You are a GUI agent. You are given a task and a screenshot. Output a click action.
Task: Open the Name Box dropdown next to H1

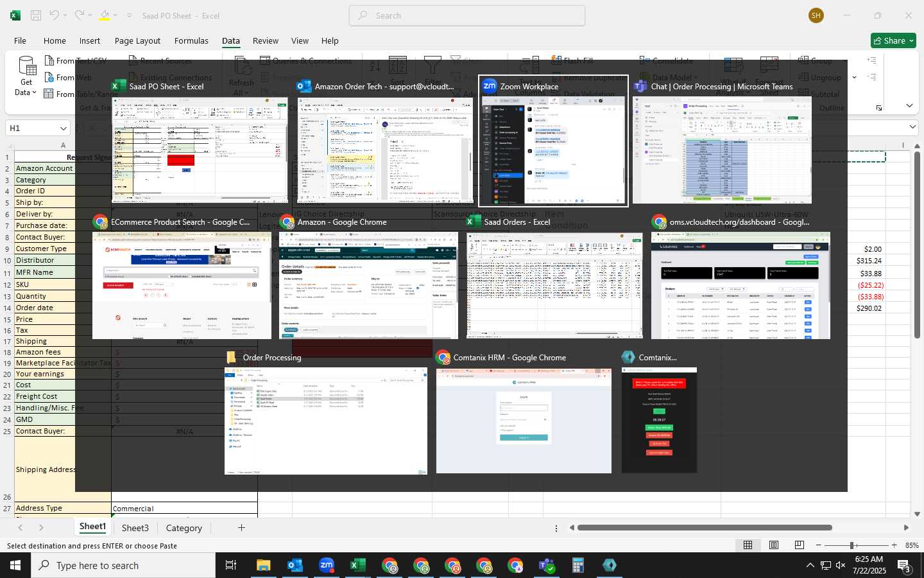[63, 128]
